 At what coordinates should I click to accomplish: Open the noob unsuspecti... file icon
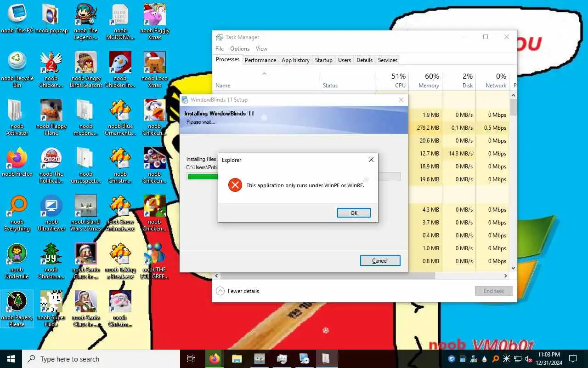tap(86, 165)
